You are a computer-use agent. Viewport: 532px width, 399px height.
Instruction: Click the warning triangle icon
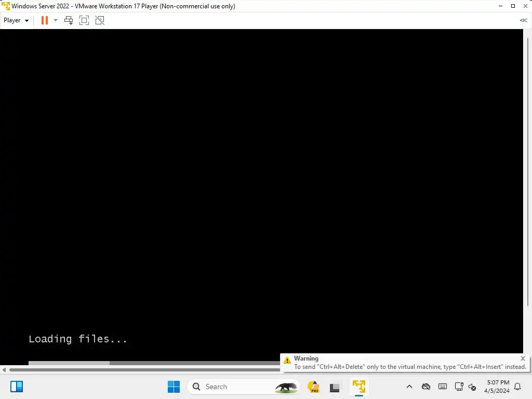pyautogui.click(x=287, y=360)
